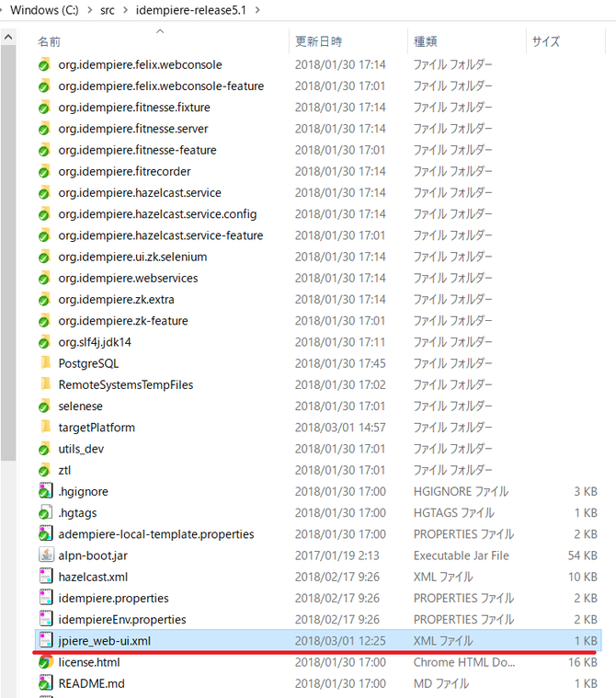Sort by the 更新日時 column header
Screen dimensions: 616x698
pos(319,41)
